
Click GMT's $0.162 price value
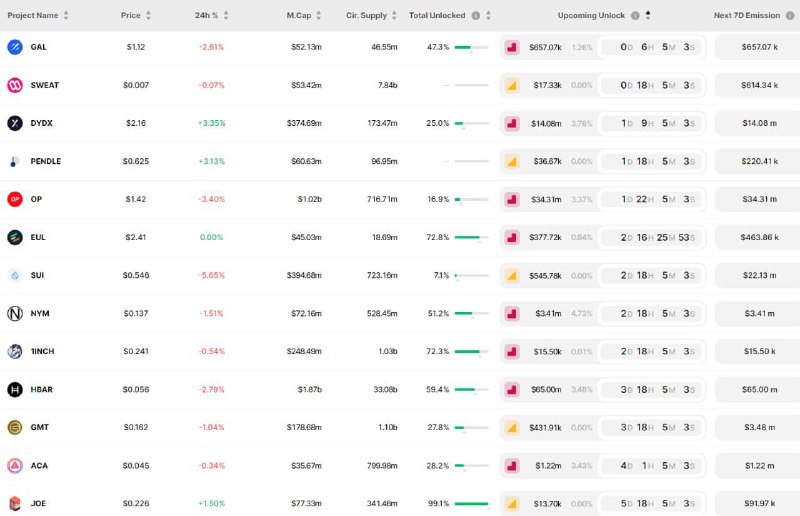(x=136, y=427)
